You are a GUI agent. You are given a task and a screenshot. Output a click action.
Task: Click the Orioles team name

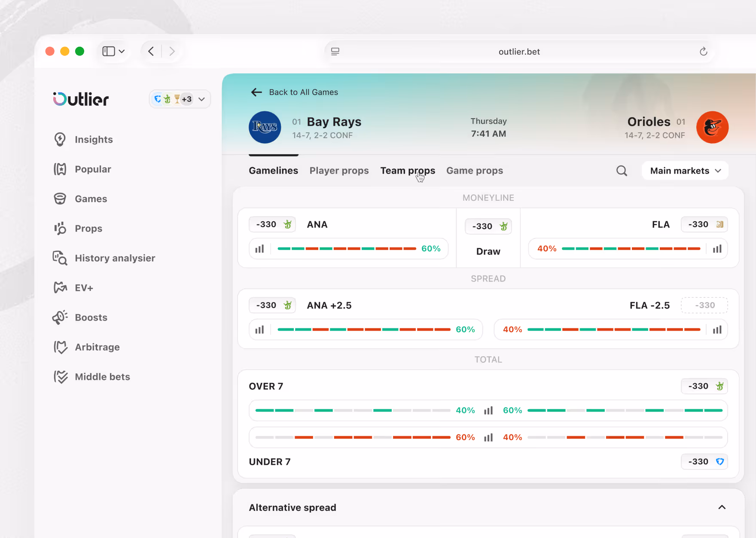click(x=649, y=122)
